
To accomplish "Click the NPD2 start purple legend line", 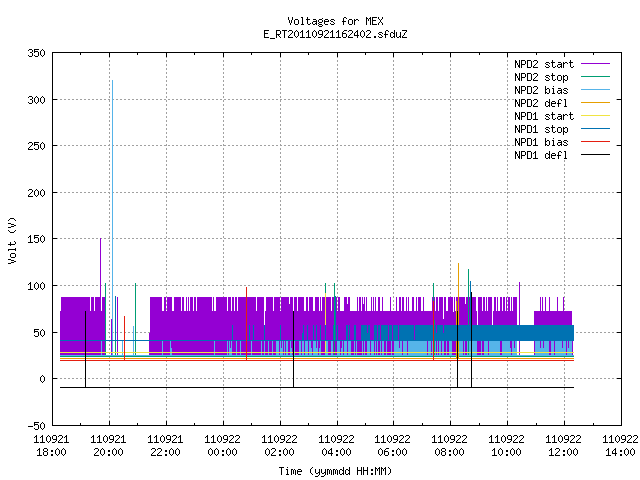I will [595, 64].
